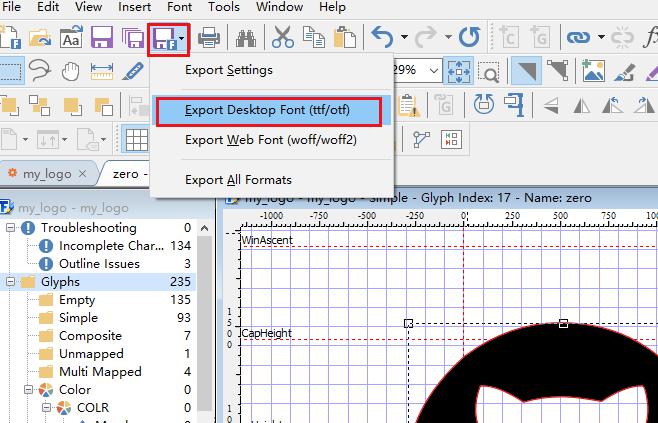Select the Simple glyphs folder
The width and height of the screenshot is (658, 423).
point(78,318)
